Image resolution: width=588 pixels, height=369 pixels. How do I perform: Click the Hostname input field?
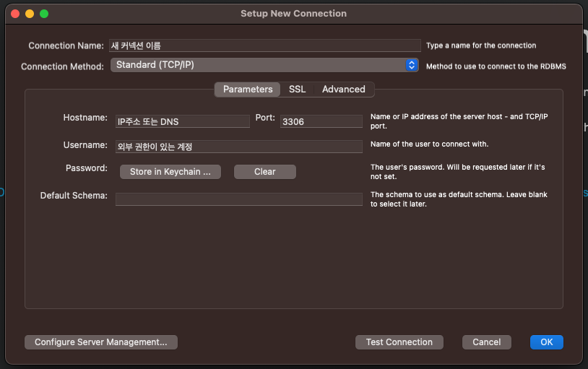pos(182,121)
